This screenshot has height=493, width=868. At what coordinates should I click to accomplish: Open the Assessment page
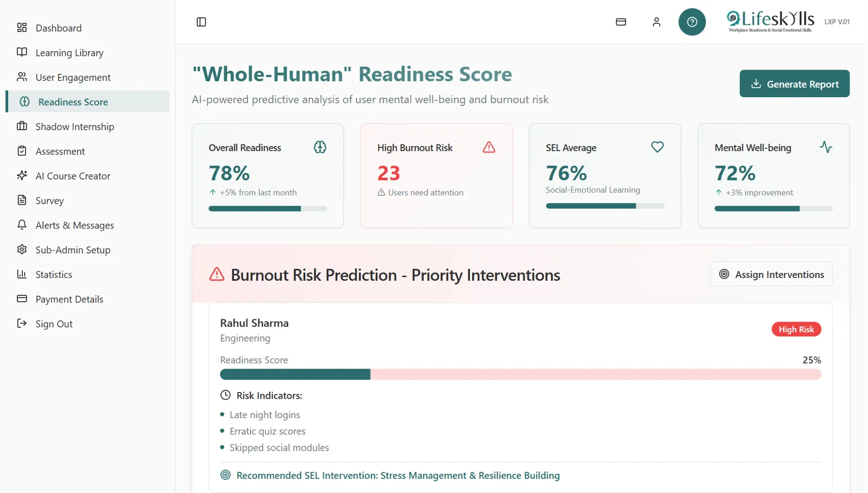87,151
